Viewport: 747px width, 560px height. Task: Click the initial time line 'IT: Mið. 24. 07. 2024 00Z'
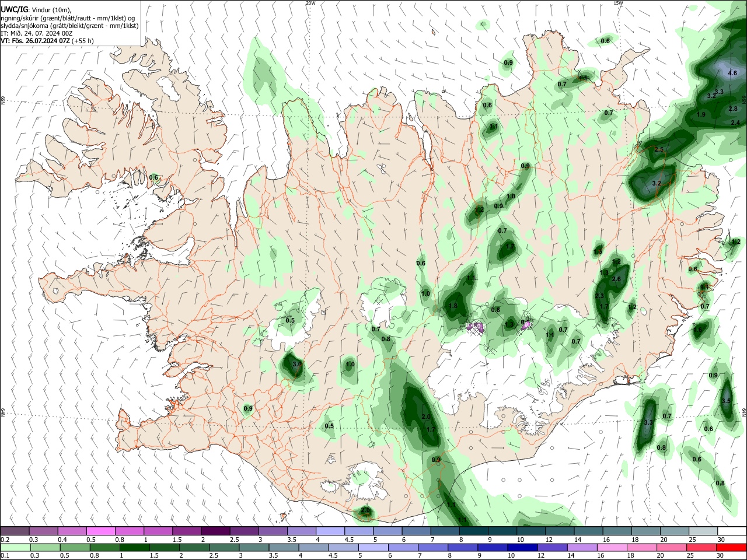[37, 33]
